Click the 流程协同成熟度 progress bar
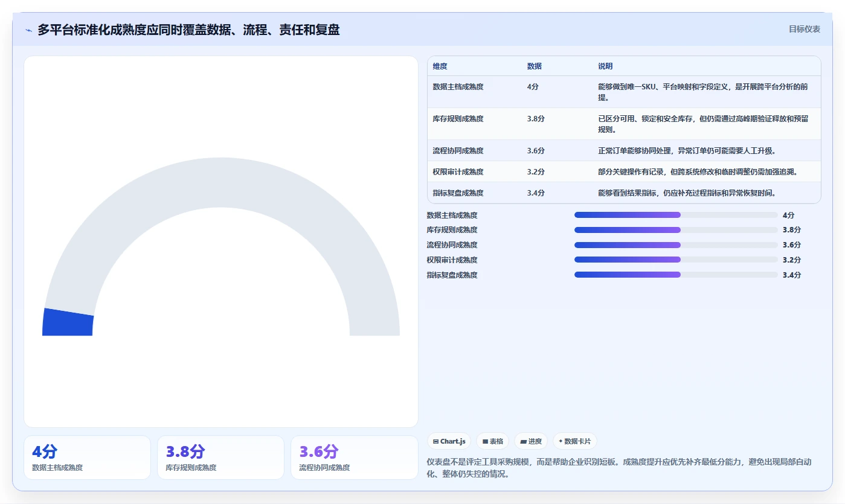The image size is (845, 504). pos(676,245)
